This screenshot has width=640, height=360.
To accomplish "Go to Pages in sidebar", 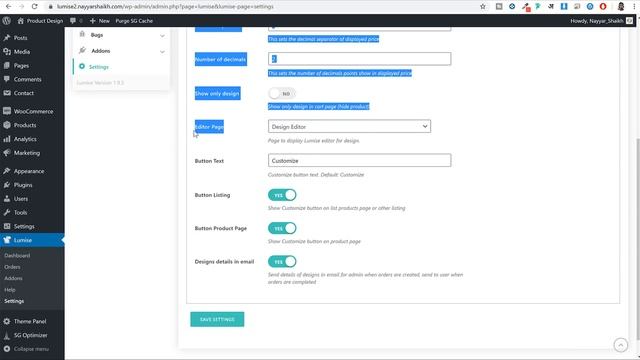I will pyautogui.click(x=21, y=65).
